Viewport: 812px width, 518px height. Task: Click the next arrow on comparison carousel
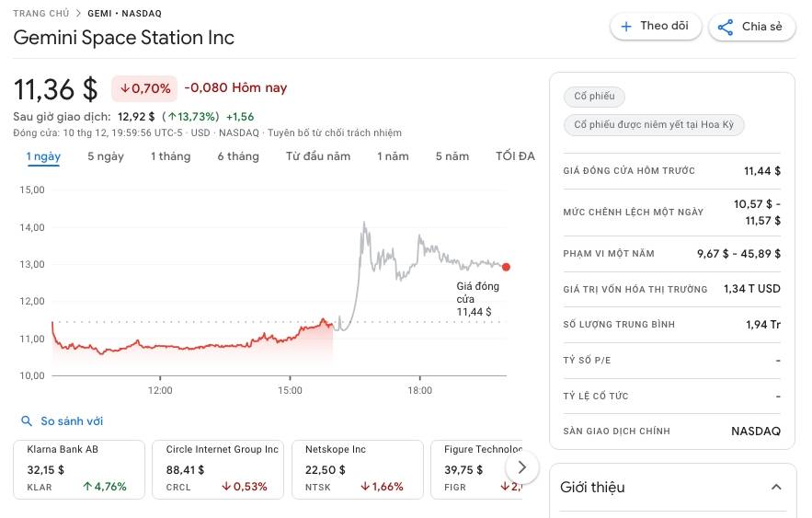coord(521,466)
